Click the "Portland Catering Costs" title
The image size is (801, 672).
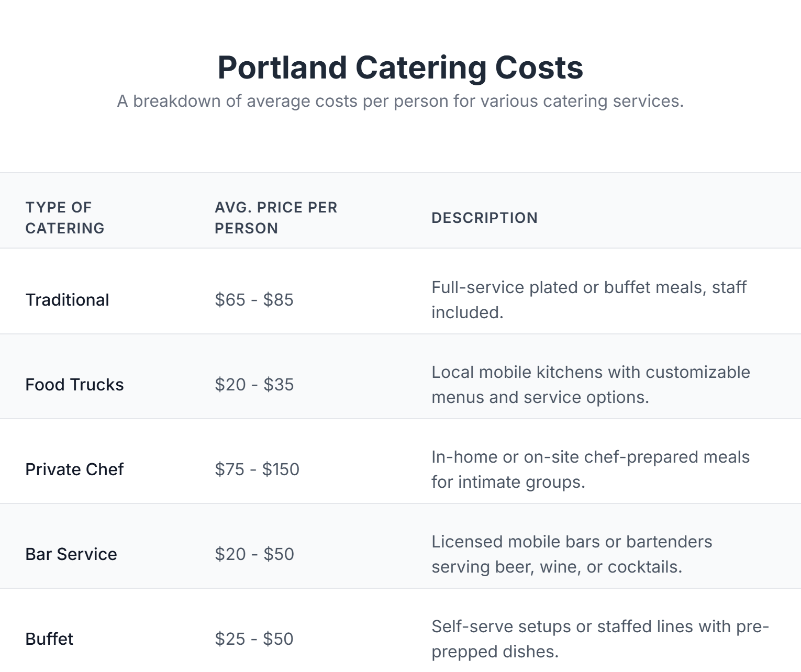(400, 68)
